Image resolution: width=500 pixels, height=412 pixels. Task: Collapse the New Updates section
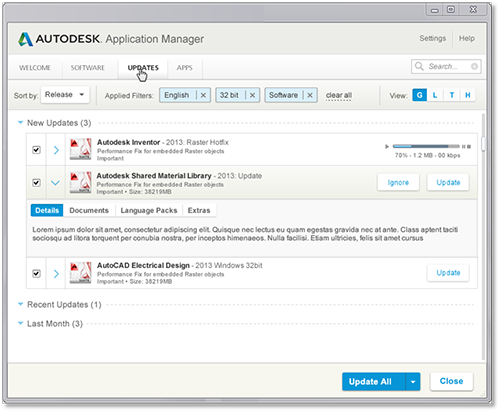[x=20, y=123]
